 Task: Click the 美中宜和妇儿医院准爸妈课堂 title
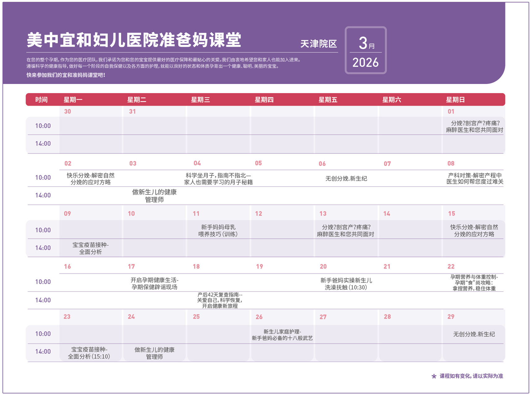[x=134, y=40]
